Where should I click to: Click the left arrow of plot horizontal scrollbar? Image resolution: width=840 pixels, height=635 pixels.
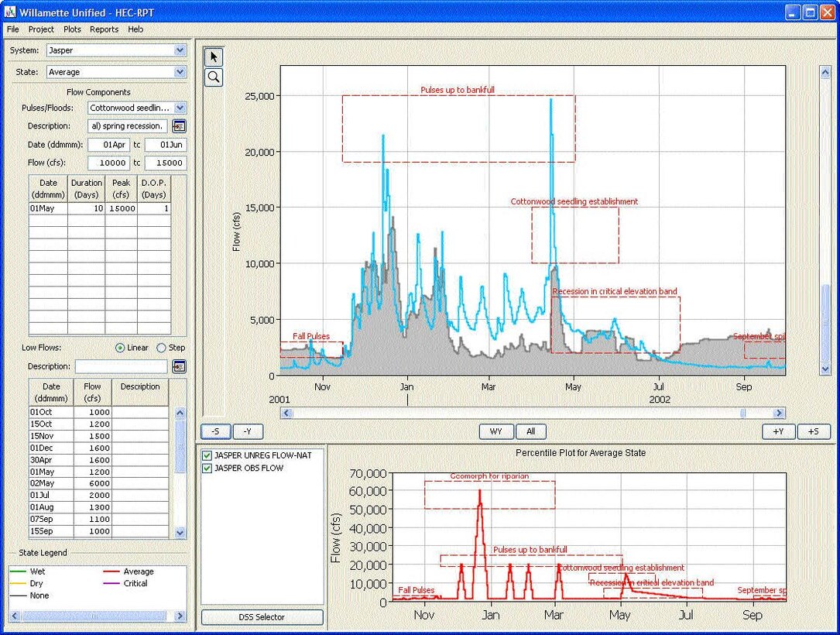coord(286,414)
